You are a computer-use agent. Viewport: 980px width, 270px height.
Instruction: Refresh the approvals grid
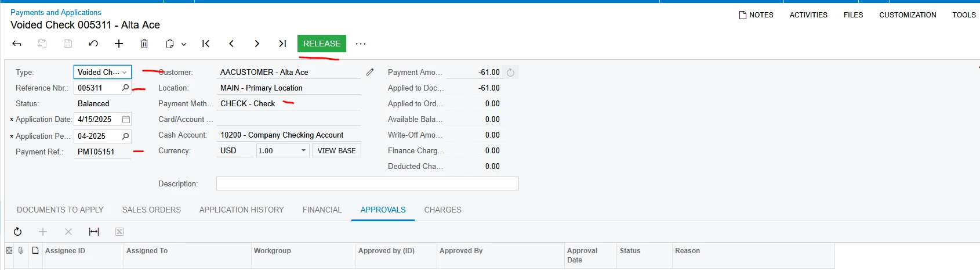pos(18,232)
